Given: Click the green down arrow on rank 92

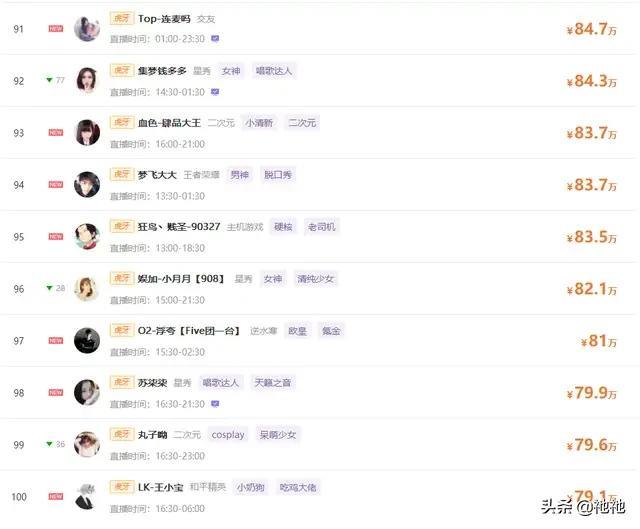Looking at the screenshot, I should (x=49, y=80).
